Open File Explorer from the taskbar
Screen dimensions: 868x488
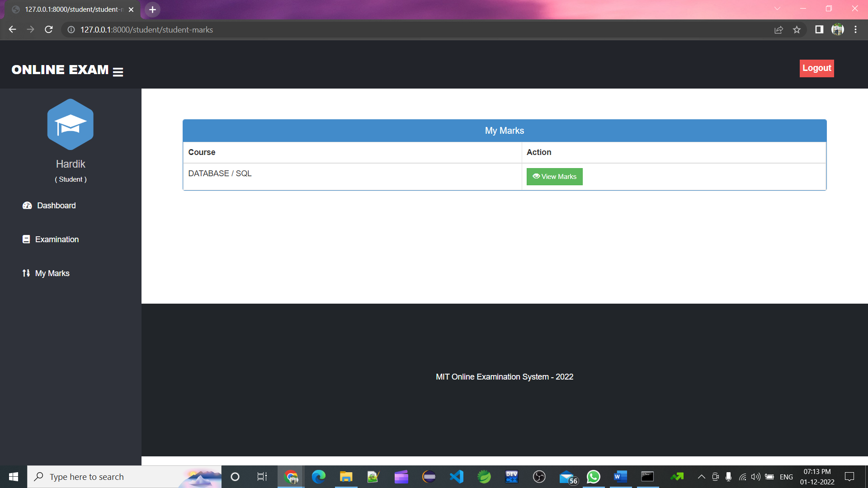click(346, 477)
